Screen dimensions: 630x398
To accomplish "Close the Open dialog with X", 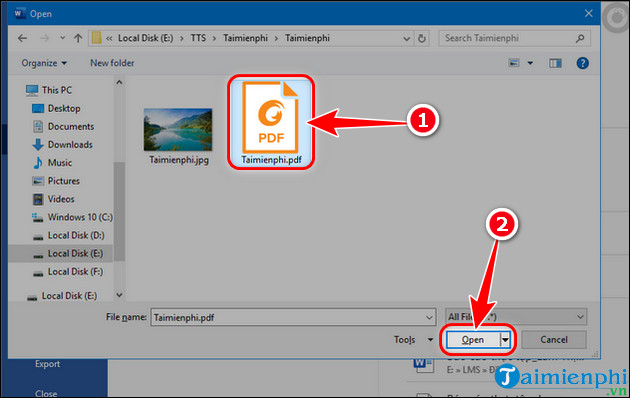I will 589,14.
